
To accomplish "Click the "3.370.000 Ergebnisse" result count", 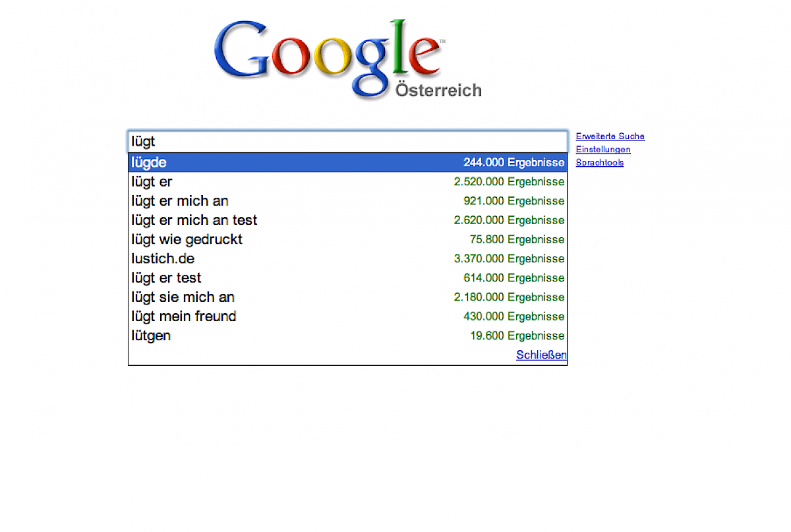I will pyautogui.click(x=509, y=258).
